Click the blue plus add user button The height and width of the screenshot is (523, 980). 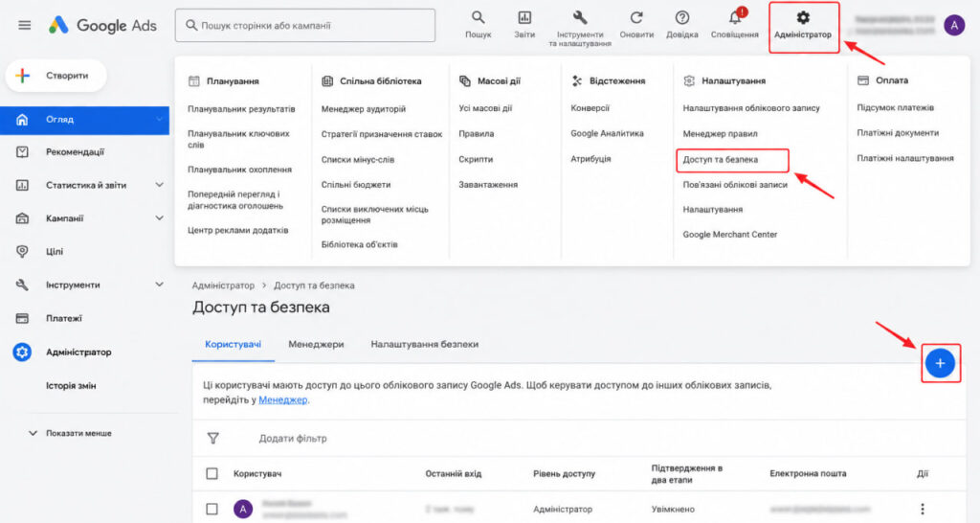click(940, 363)
